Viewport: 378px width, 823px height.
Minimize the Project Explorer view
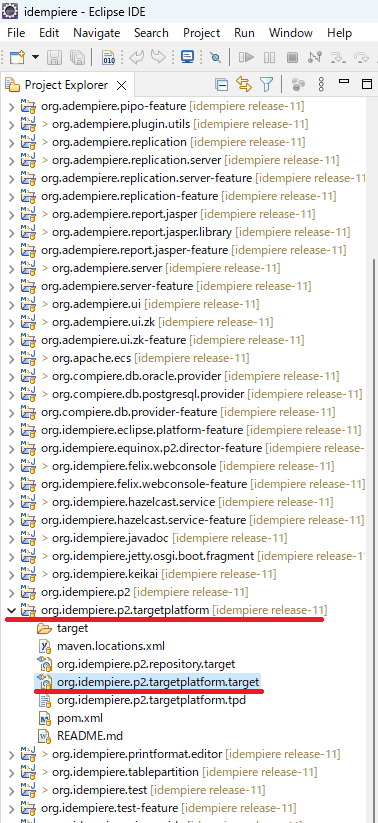pyautogui.click(x=344, y=82)
